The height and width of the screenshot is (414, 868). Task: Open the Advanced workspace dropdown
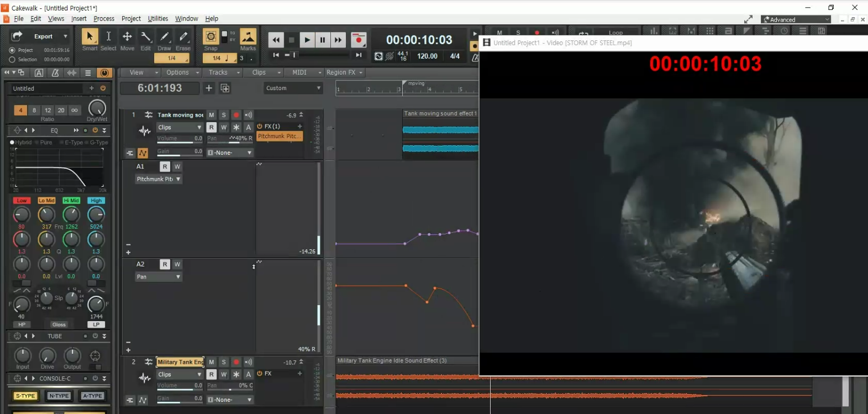[x=796, y=19]
